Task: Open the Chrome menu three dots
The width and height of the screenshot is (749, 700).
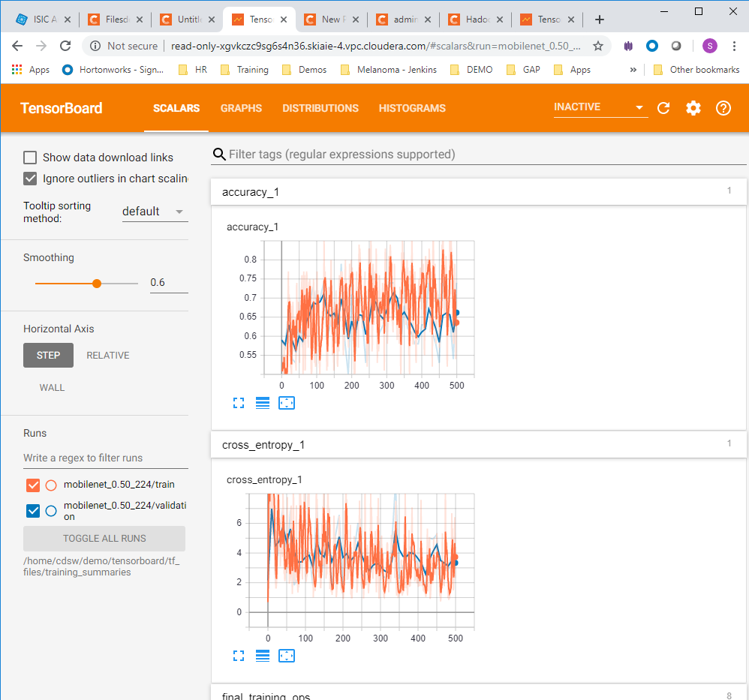Action: click(x=734, y=46)
